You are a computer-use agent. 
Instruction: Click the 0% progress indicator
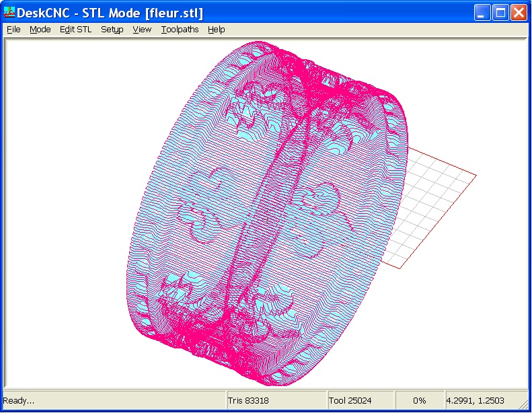point(420,400)
